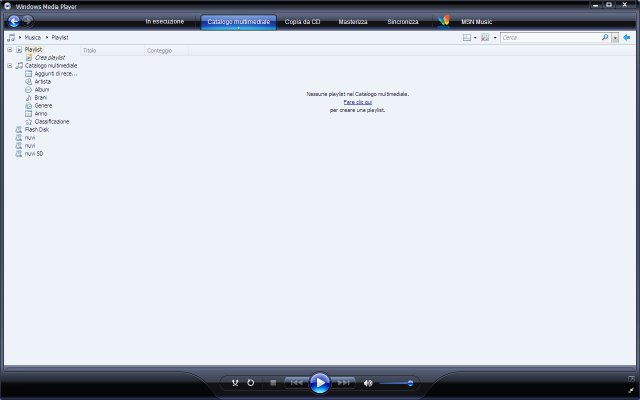Click the blue Play button
This screenshot has height=400, width=640.
(319, 382)
